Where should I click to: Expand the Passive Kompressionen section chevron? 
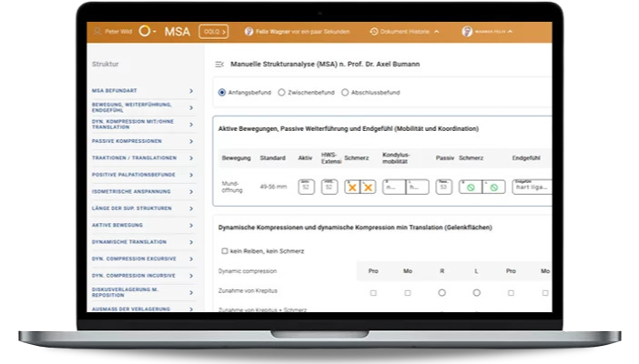(191, 141)
